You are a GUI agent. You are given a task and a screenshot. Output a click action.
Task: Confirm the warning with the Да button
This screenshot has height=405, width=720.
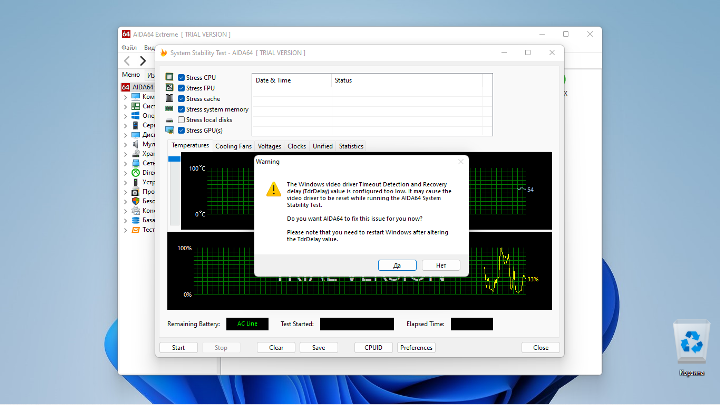(397, 265)
